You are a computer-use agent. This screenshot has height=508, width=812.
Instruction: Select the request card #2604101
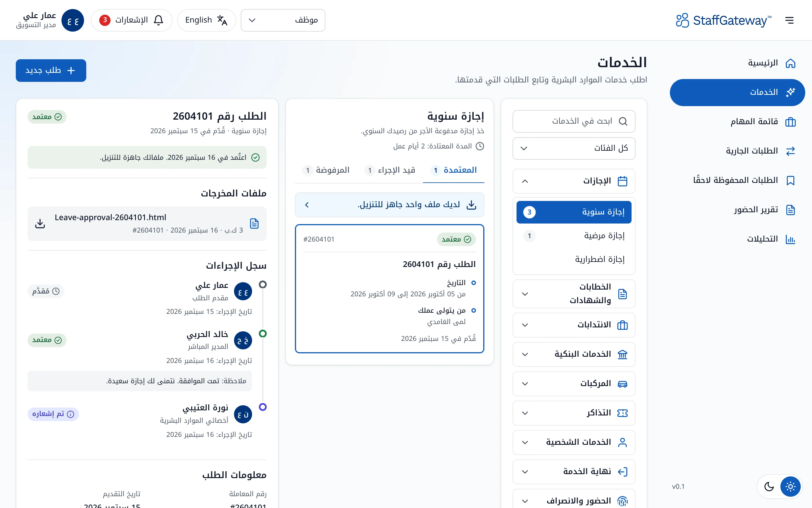[x=389, y=289]
